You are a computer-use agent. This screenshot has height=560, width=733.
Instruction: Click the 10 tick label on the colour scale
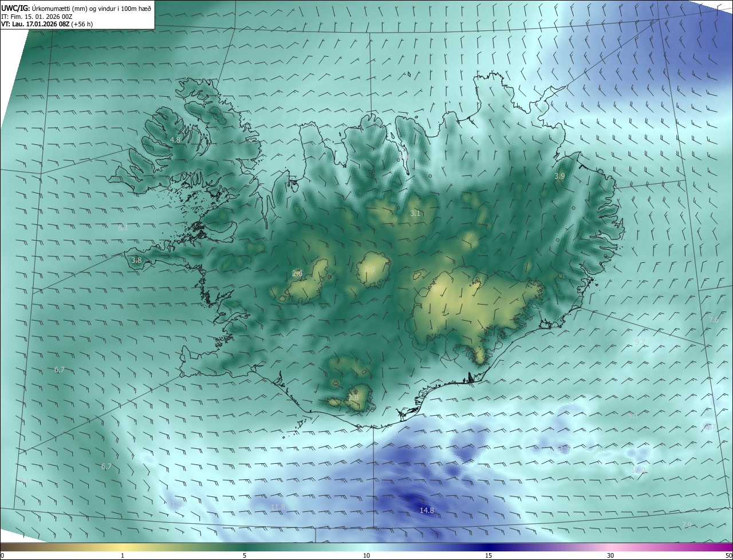coord(366,555)
